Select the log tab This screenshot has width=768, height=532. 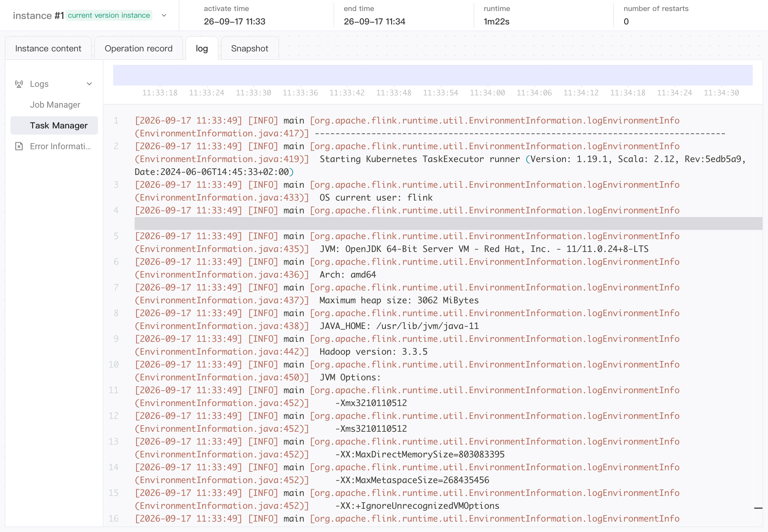(x=202, y=49)
